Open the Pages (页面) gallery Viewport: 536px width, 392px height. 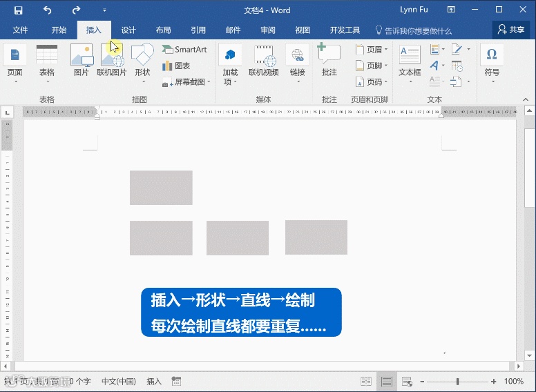[x=15, y=64]
